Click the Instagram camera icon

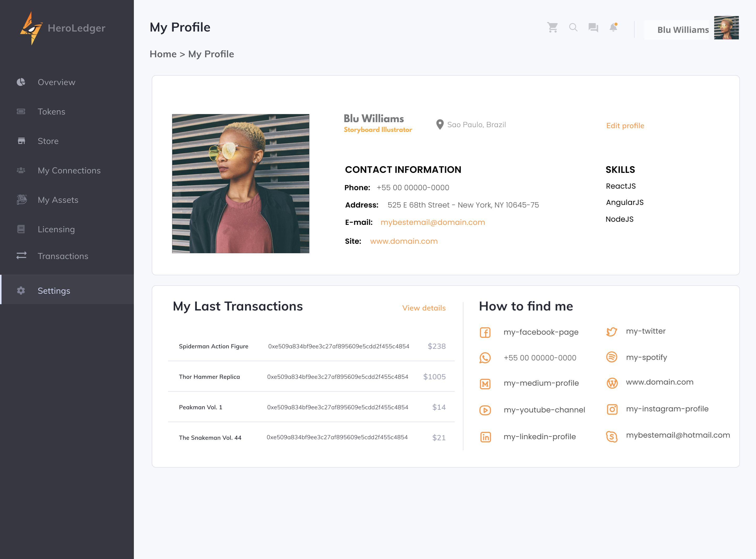tap(612, 409)
